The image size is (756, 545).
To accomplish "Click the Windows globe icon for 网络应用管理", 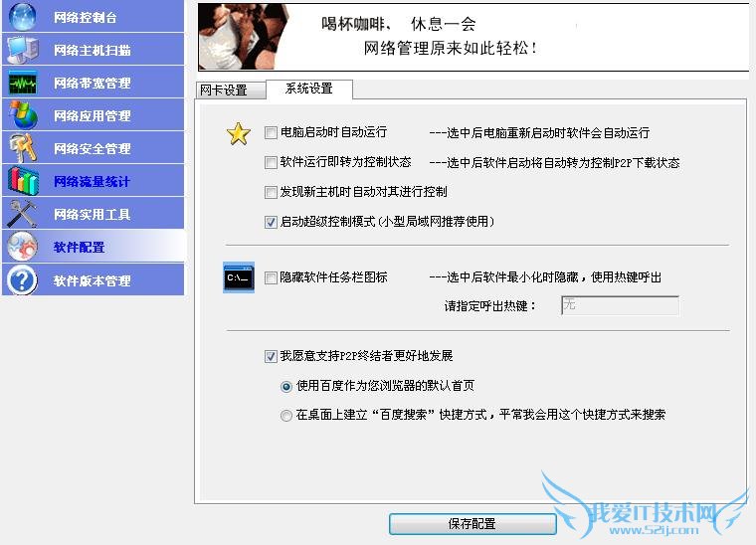I will (23, 115).
